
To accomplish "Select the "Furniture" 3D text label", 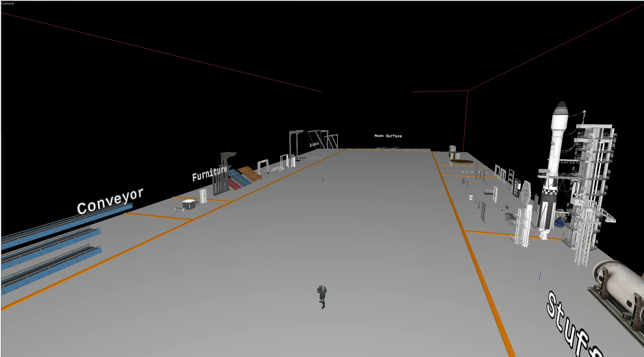I will [x=210, y=173].
